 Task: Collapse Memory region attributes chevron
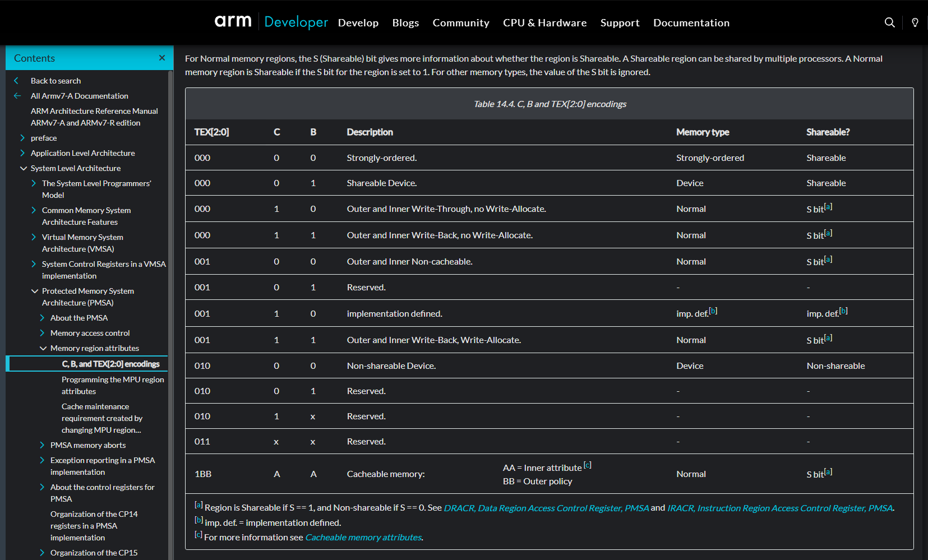pyautogui.click(x=43, y=348)
